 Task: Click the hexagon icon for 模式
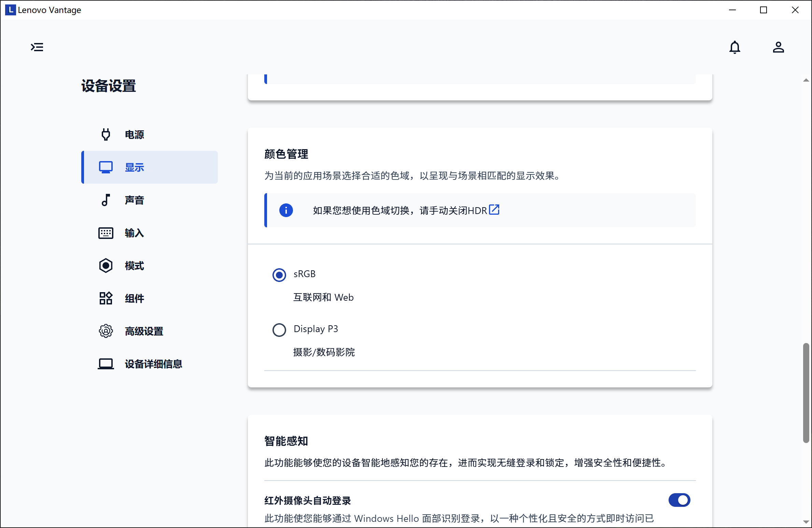[x=106, y=266]
